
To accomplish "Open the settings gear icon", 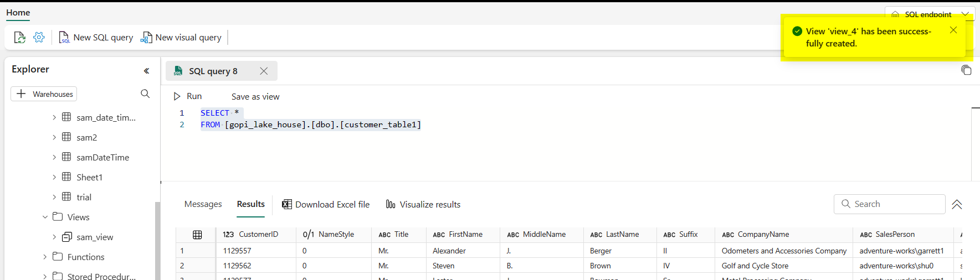I will click(39, 37).
